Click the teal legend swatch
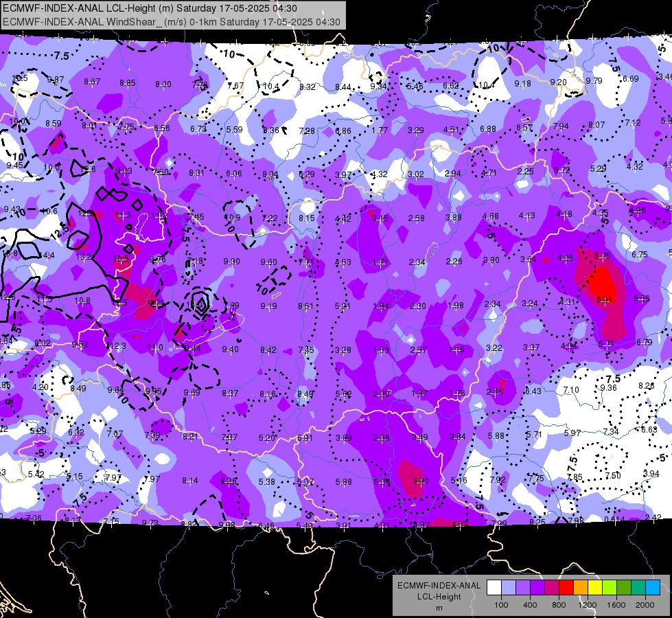This screenshot has height=618, width=672. tap(638, 588)
